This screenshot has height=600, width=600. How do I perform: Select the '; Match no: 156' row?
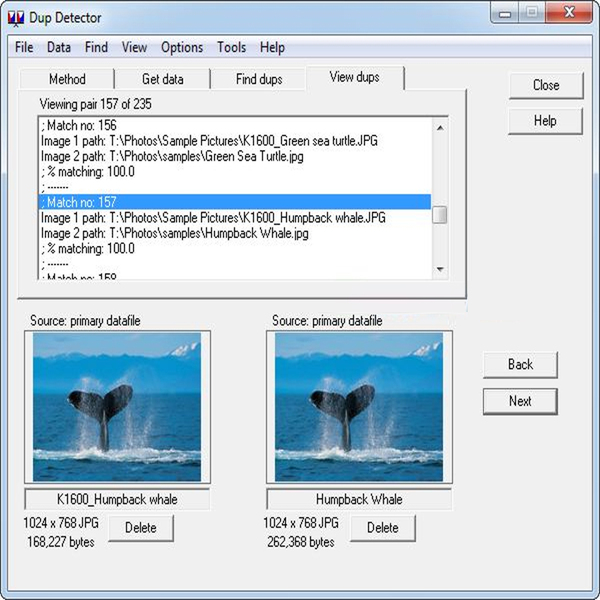pos(235,125)
